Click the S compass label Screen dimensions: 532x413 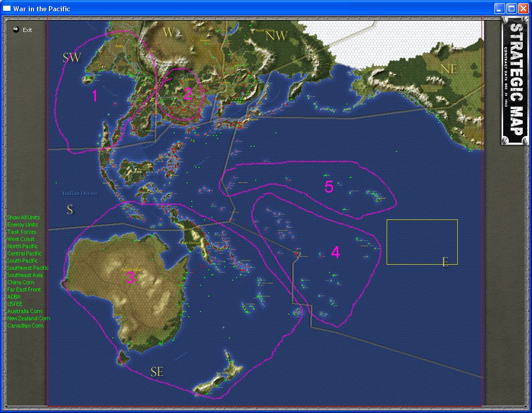point(70,210)
